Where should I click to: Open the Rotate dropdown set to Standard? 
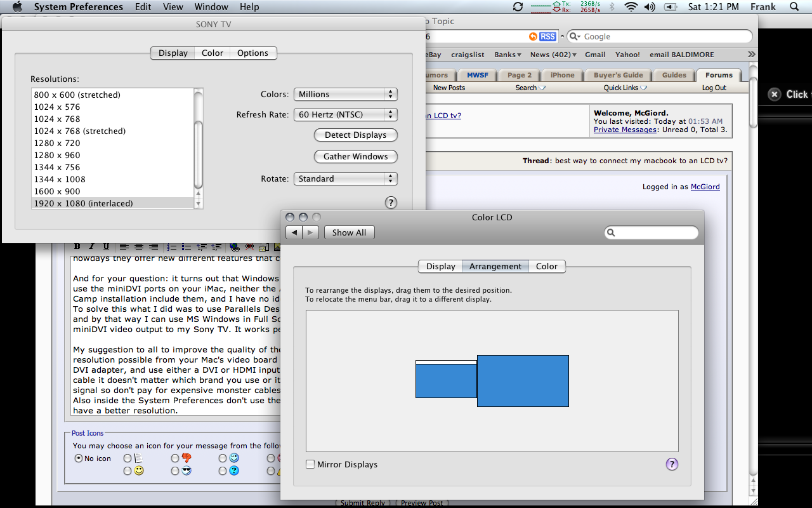(x=345, y=178)
